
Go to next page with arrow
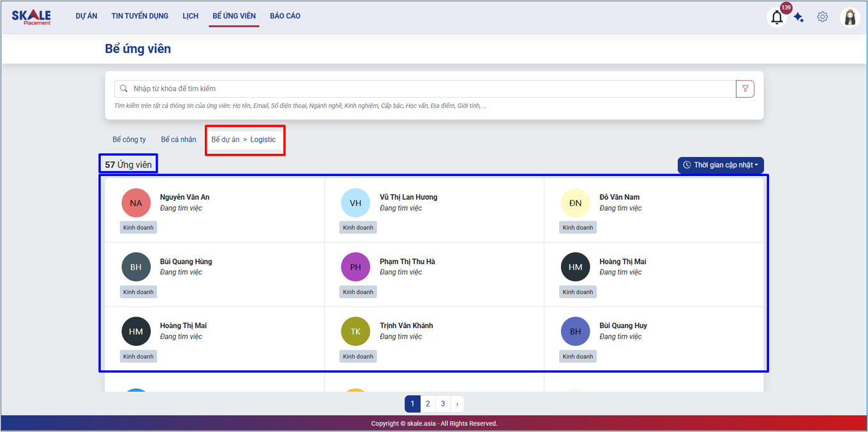tap(457, 404)
